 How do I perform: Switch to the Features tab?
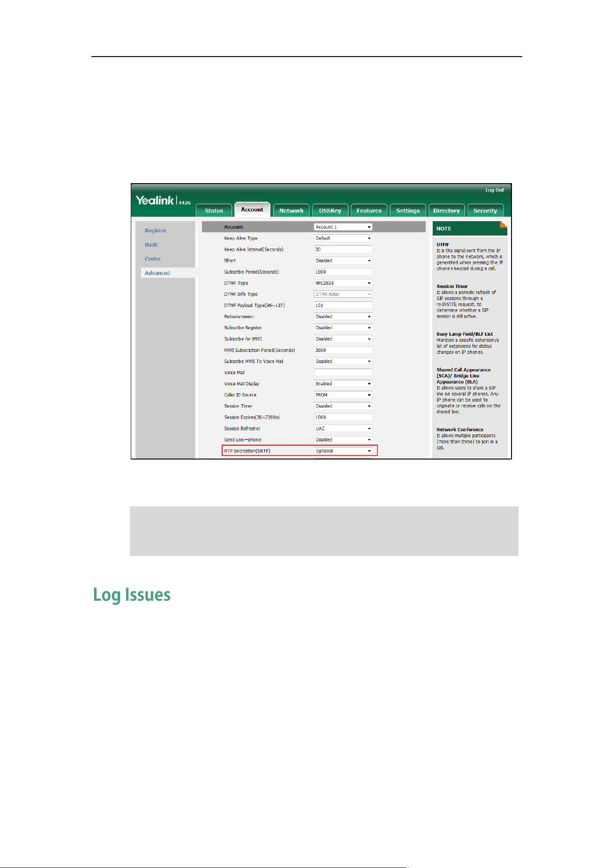click(369, 211)
